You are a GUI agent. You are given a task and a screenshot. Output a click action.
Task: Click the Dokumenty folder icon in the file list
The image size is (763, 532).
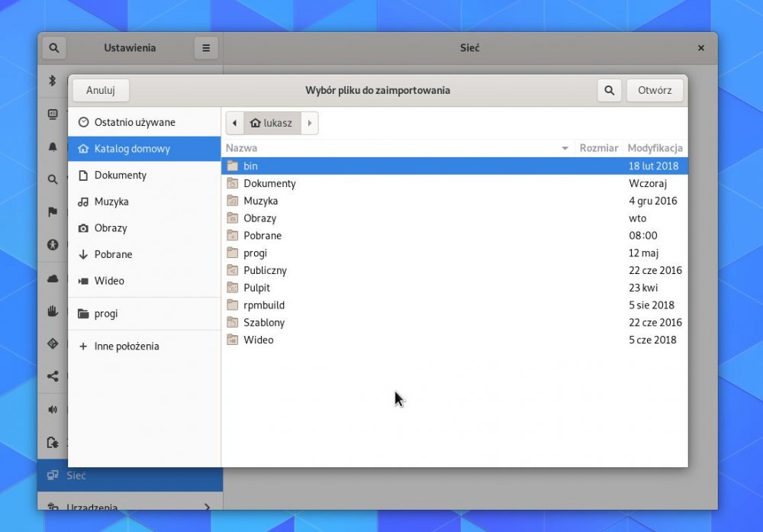[x=233, y=183]
